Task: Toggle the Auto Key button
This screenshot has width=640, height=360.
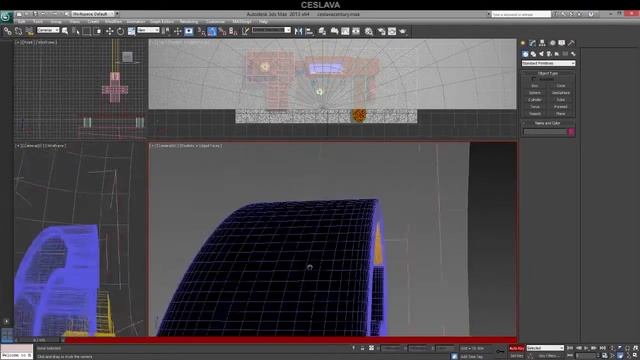Action: point(516,348)
